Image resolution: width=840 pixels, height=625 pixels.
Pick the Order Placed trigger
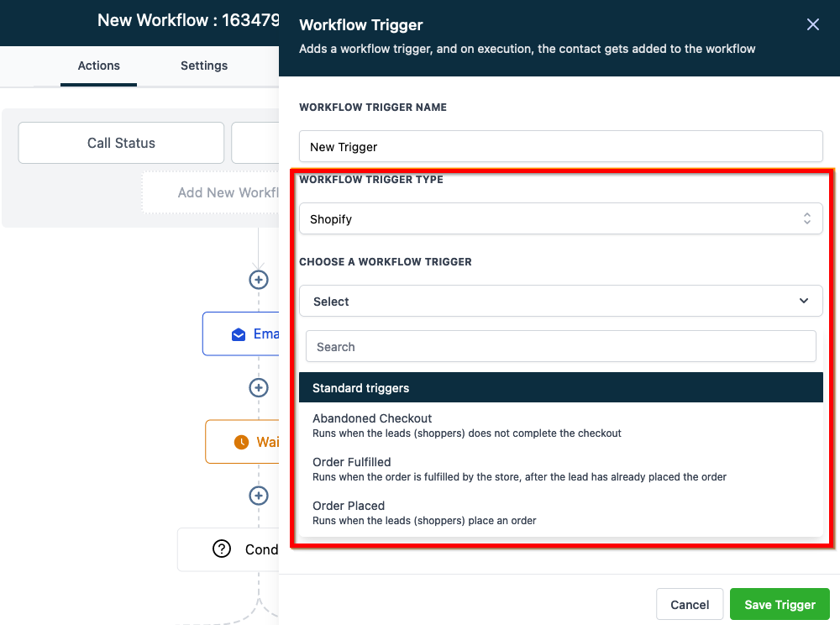click(349, 507)
